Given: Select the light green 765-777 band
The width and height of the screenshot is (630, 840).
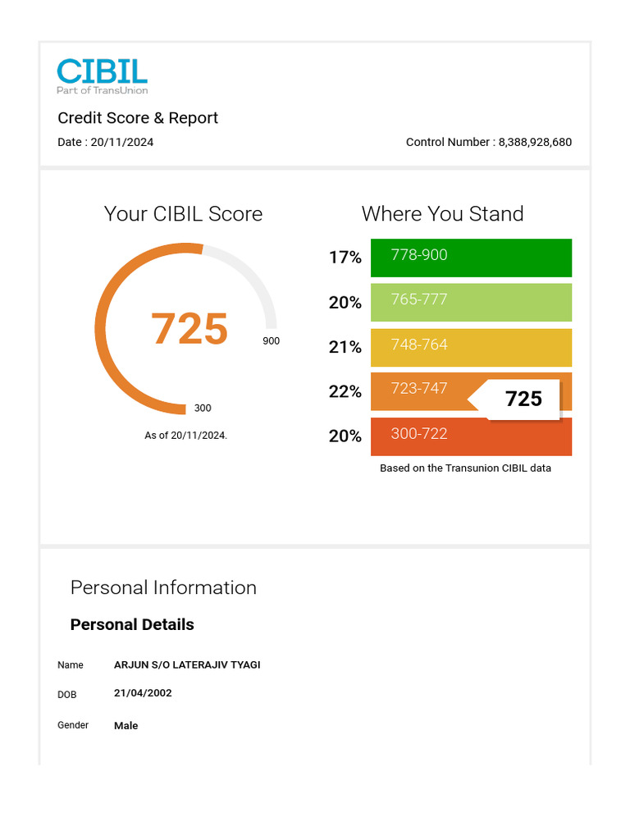Looking at the screenshot, I should click(x=471, y=302).
